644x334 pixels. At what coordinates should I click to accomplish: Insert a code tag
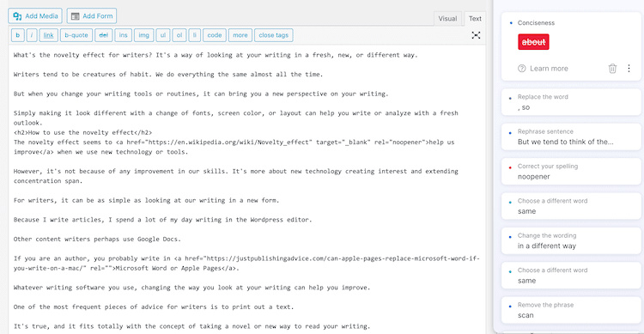click(x=215, y=35)
